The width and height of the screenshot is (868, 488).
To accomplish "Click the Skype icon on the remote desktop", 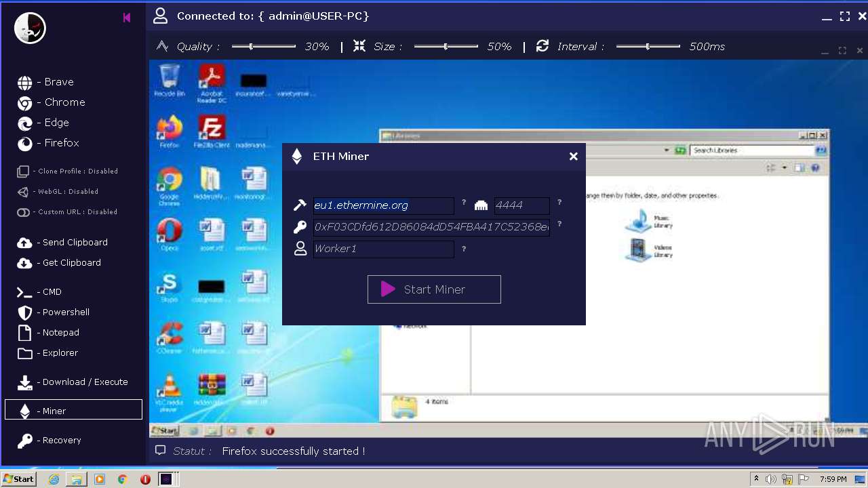I will tap(170, 287).
